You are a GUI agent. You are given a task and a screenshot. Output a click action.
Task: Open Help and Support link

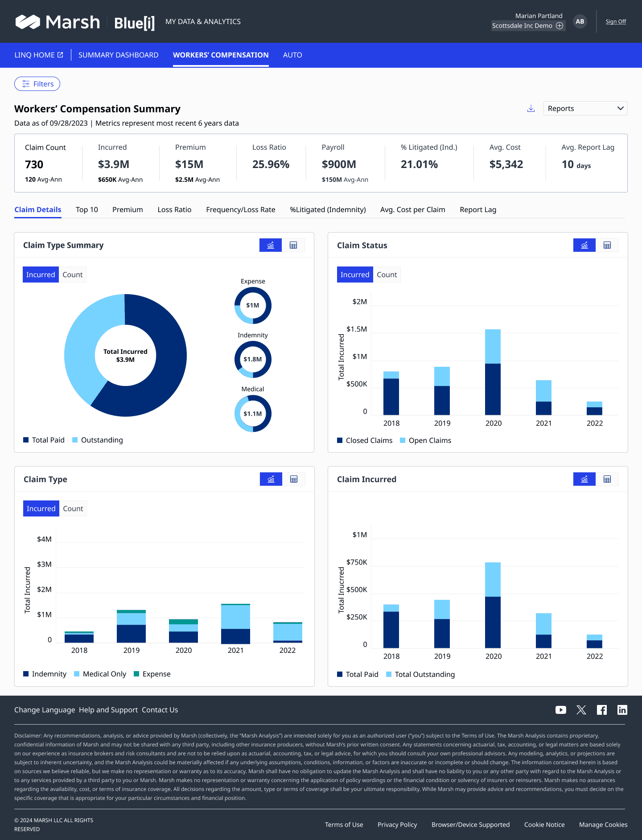coord(108,710)
